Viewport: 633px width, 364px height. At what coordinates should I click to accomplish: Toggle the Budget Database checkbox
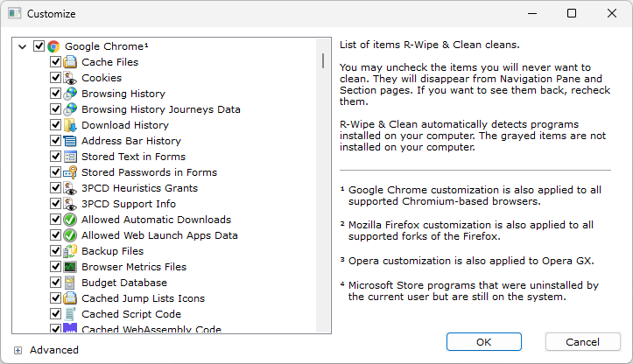(x=55, y=282)
